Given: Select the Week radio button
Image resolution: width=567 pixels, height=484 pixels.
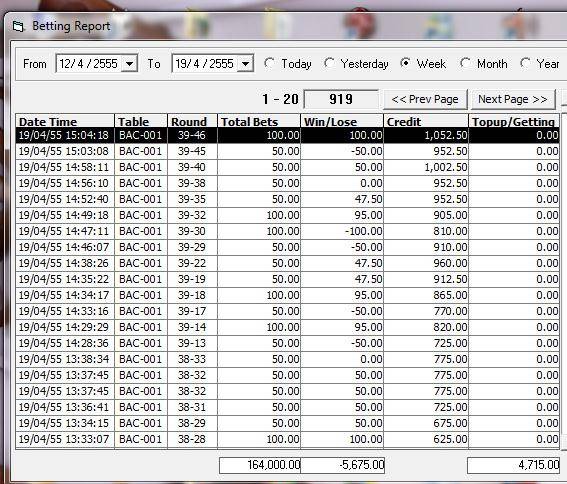Looking at the screenshot, I should 406,63.
